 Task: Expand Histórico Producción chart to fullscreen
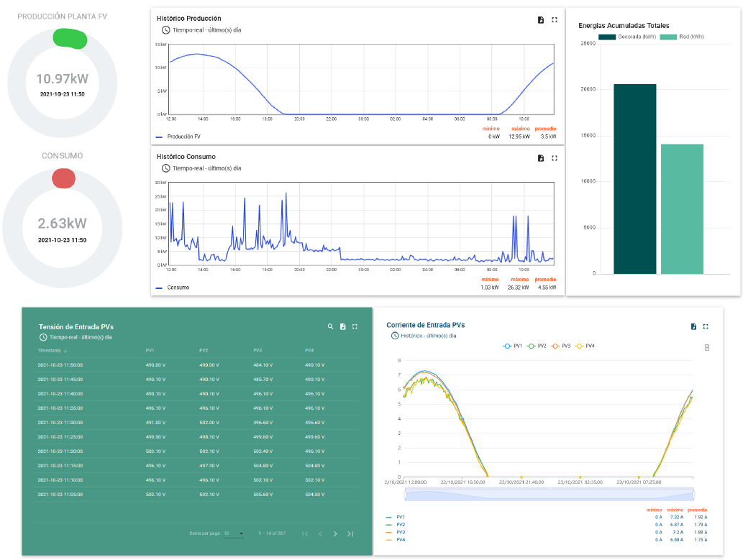point(555,19)
